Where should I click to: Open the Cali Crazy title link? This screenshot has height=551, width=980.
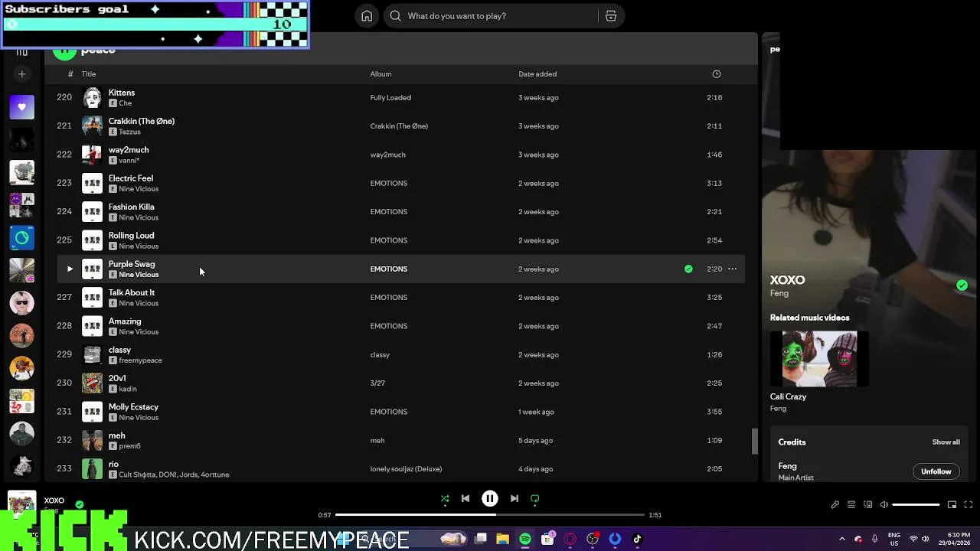pos(788,397)
